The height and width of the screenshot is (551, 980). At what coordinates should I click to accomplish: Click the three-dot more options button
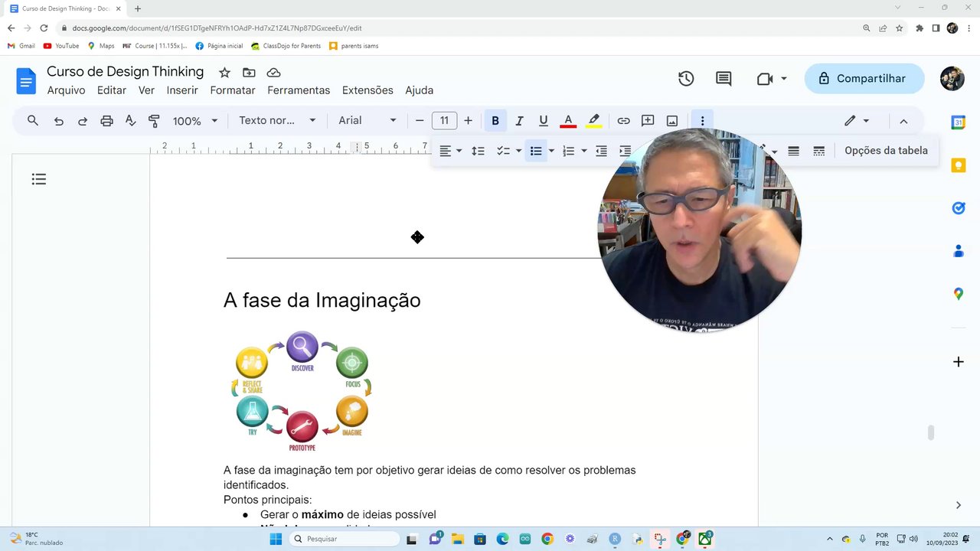pos(702,121)
